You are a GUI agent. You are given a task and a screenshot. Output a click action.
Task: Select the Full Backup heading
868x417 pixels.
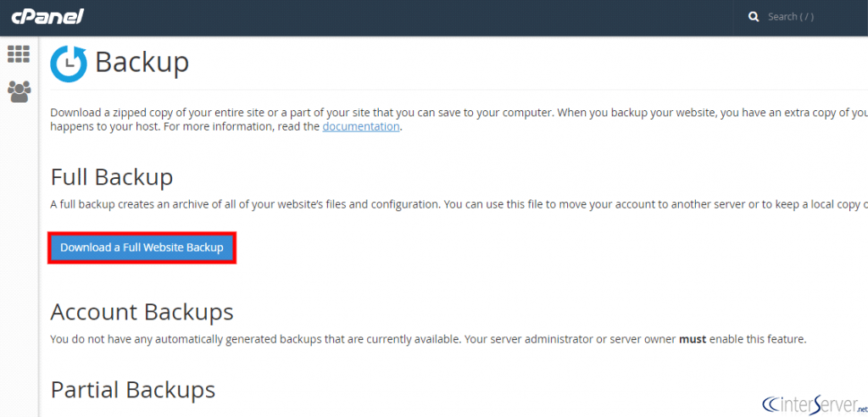tap(112, 177)
